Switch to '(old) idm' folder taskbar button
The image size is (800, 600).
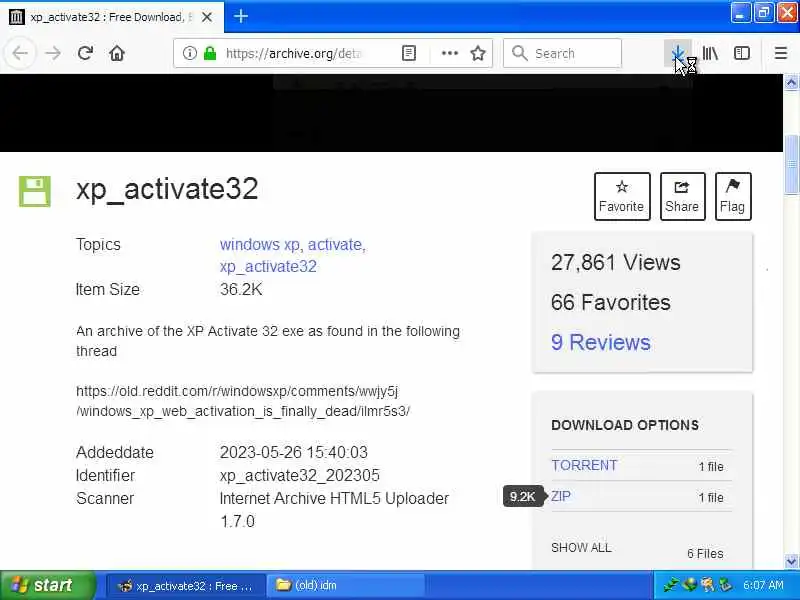(x=345, y=586)
